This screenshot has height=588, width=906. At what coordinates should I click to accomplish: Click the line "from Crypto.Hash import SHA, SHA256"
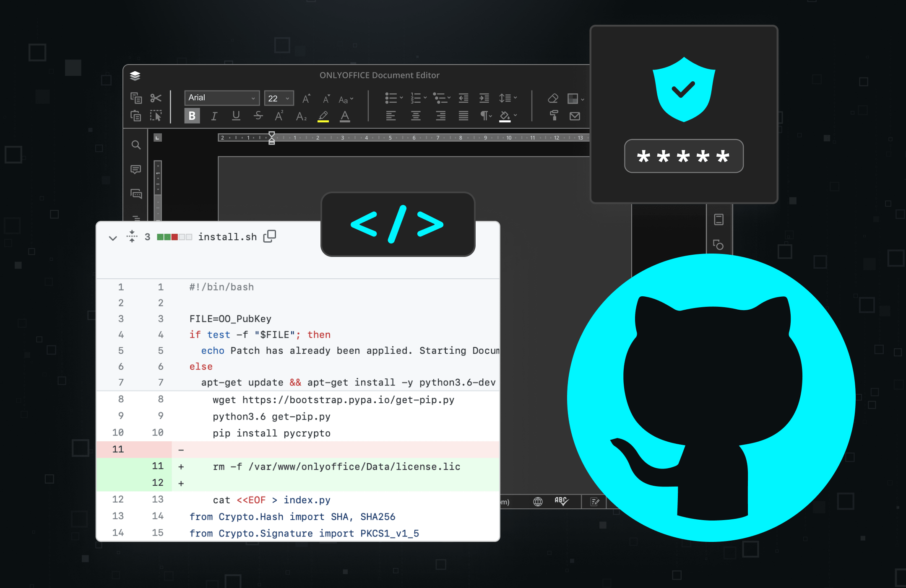tap(292, 517)
